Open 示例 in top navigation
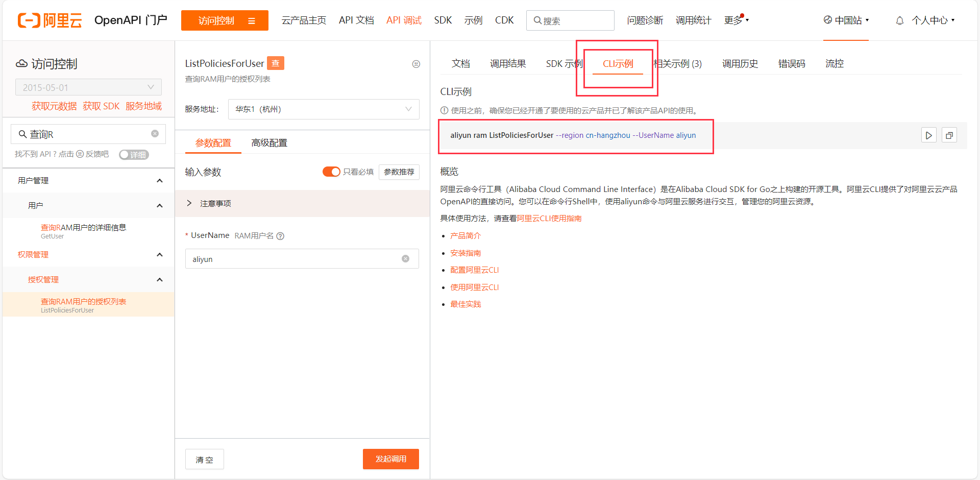980x480 pixels. point(473,20)
